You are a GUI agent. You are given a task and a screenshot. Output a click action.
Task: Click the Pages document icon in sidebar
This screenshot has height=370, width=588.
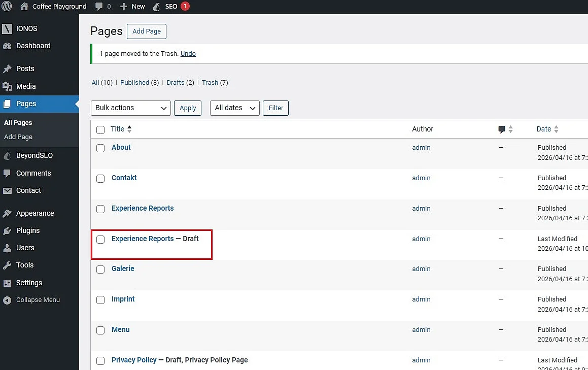(x=7, y=104)
